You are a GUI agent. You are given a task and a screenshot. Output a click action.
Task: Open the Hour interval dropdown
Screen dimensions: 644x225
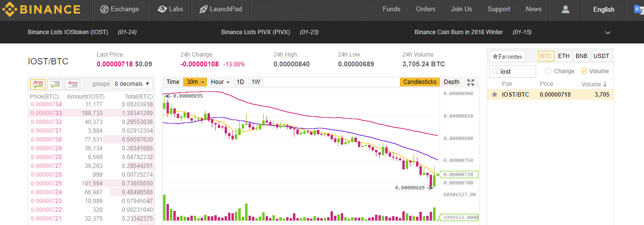coord(220,82)
